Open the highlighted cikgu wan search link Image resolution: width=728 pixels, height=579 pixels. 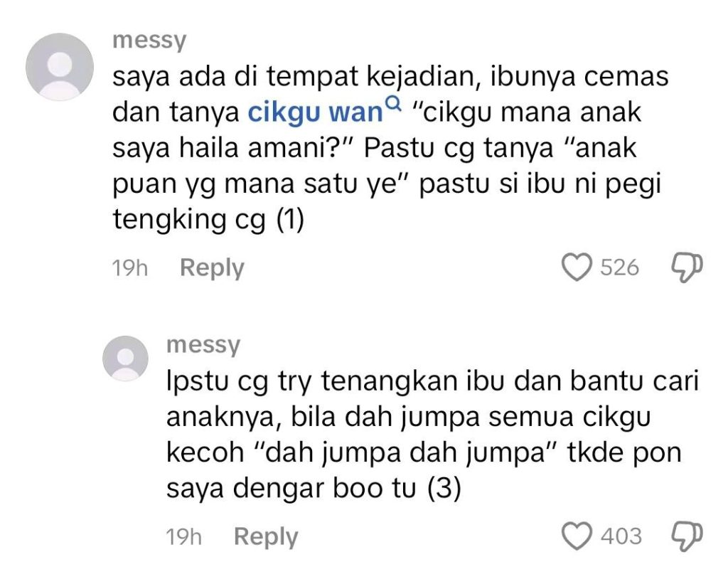[315, 112]
